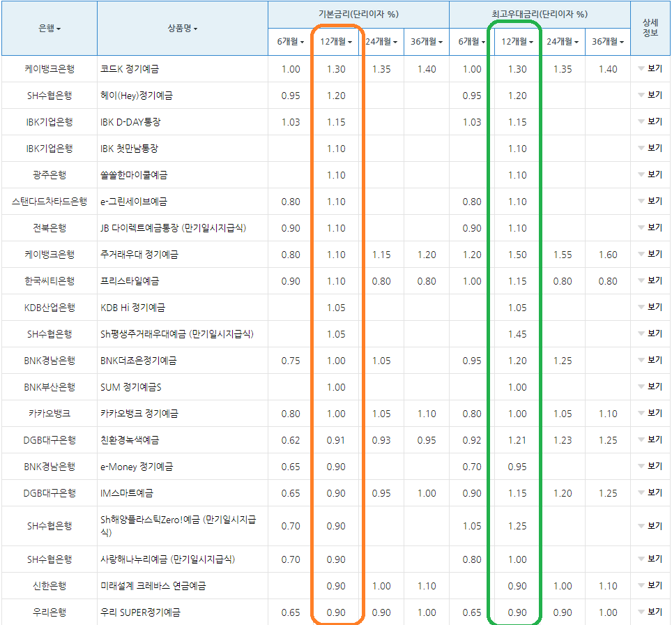This screenshot has width=672, height=625.
Task: Sort by 기본금리 12개월 column header
Action: pyautogui.click(x=336, y=42)
